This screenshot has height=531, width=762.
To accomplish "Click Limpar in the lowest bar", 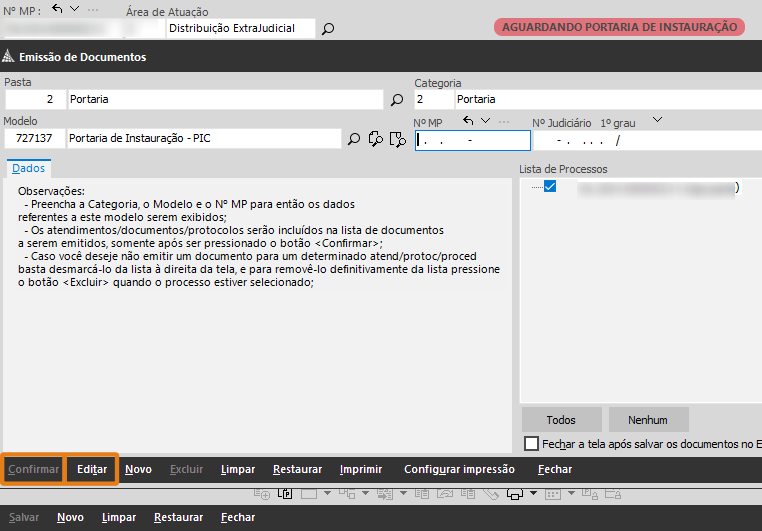I will pyautogui.click(x=119, y=517).
